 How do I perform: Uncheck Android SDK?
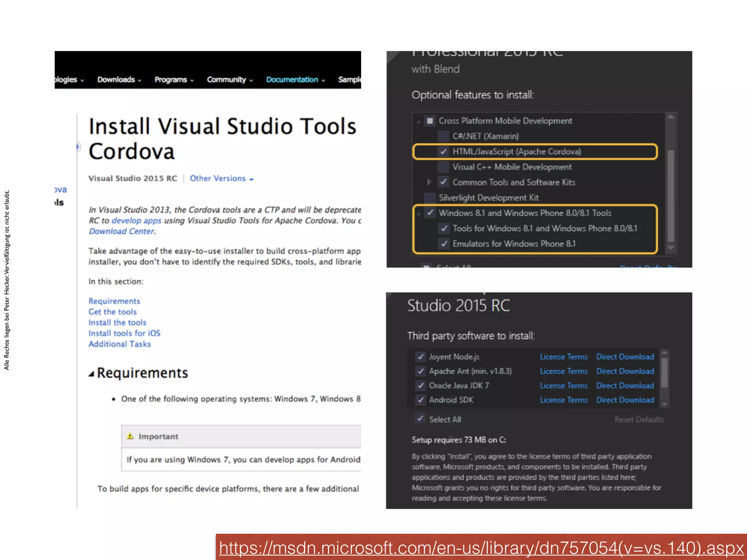tap(421, 400)
